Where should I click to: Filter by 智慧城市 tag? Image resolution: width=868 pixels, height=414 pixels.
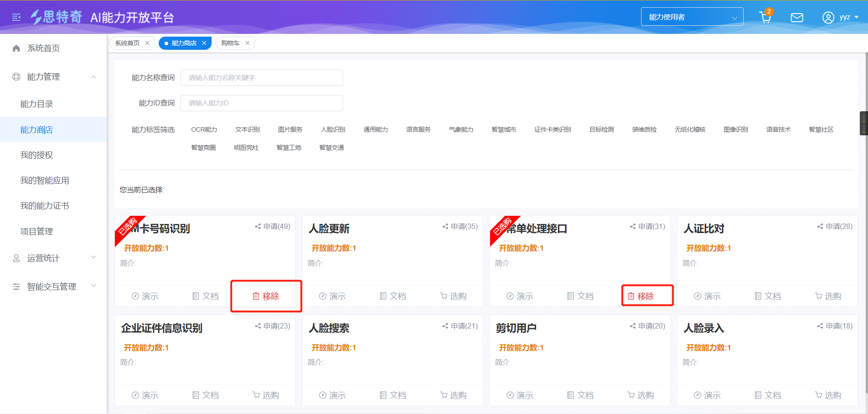coord(504,129)
